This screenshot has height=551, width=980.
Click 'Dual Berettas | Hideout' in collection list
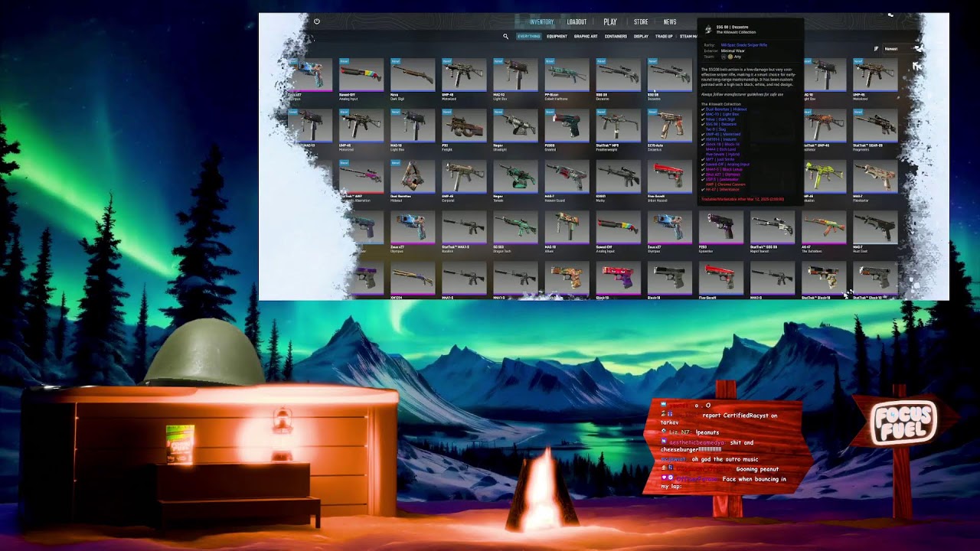pyautogui.click(x=726, y=109)
